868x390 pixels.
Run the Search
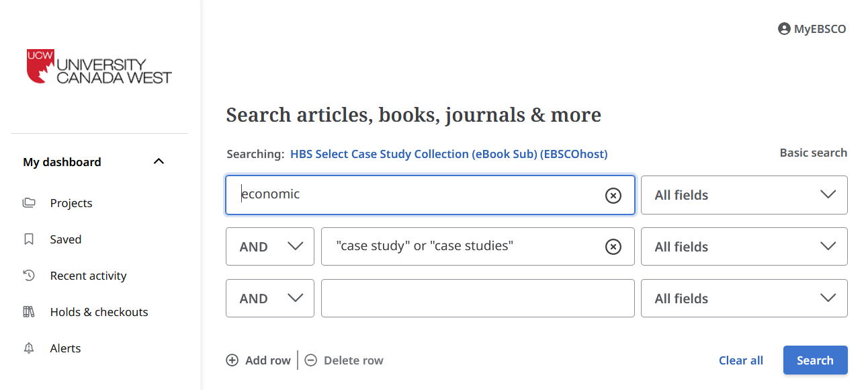pyautogui.click(x=815, y=360)
